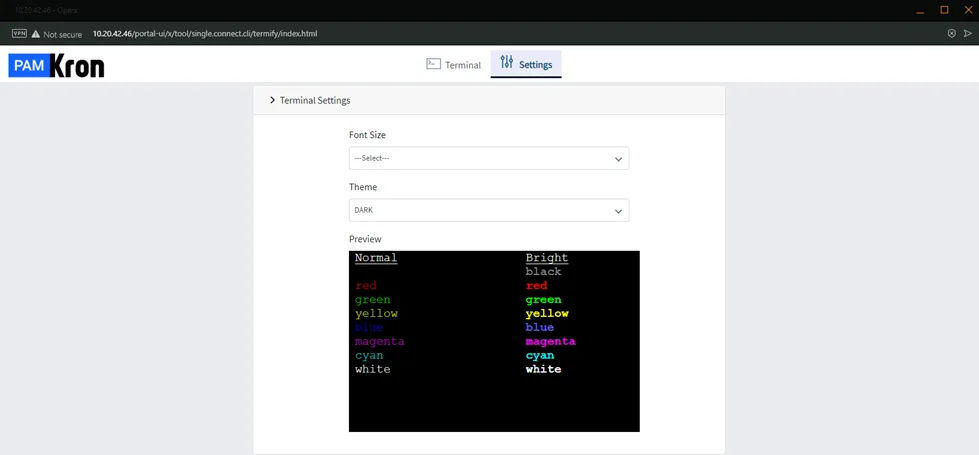This screenshot has width=979, height=455.
Task: Click the 'Font Size' label
Action: 367,135
